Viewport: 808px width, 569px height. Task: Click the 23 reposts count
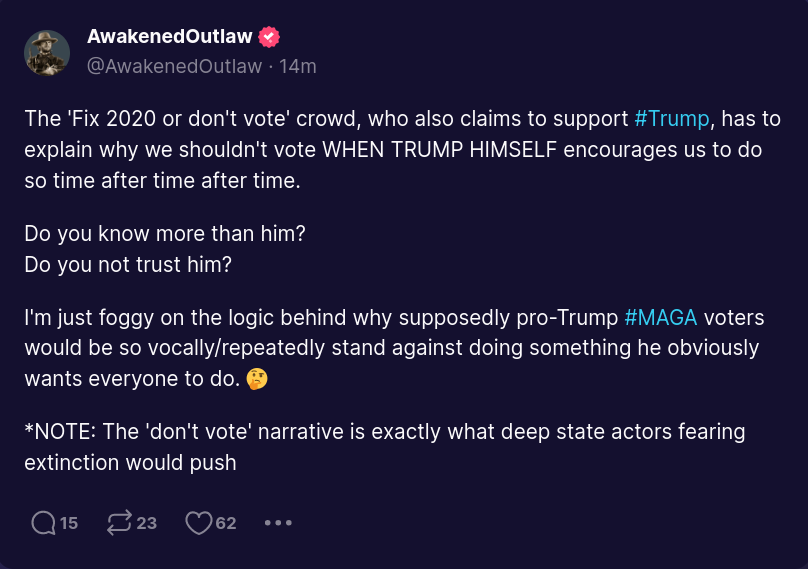click(x=147, y=522)
